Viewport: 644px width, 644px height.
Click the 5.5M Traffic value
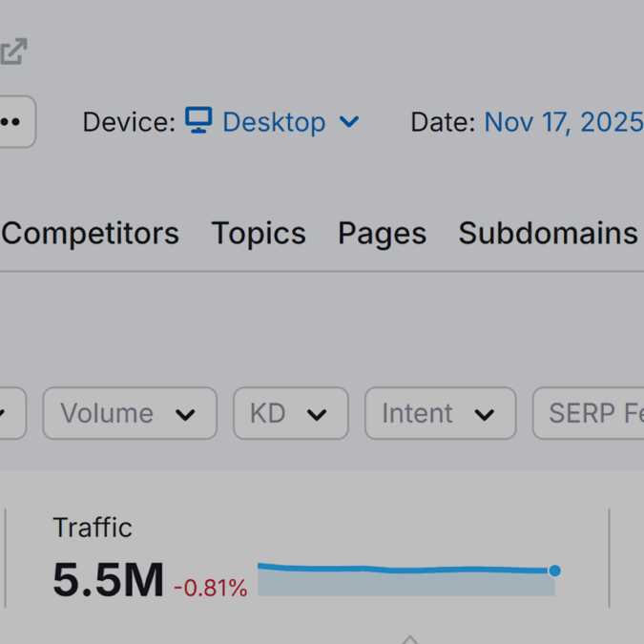108,580
